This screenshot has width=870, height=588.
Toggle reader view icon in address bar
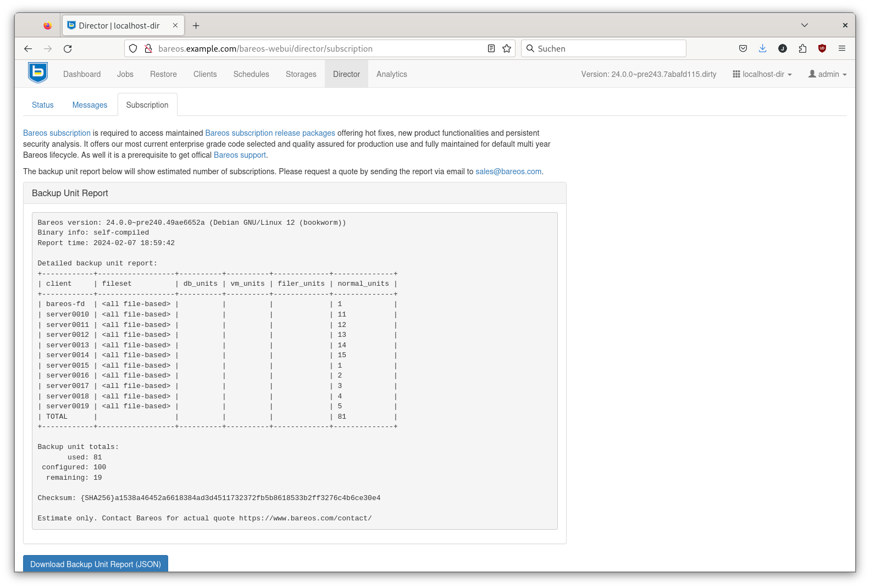pos(491,49)
